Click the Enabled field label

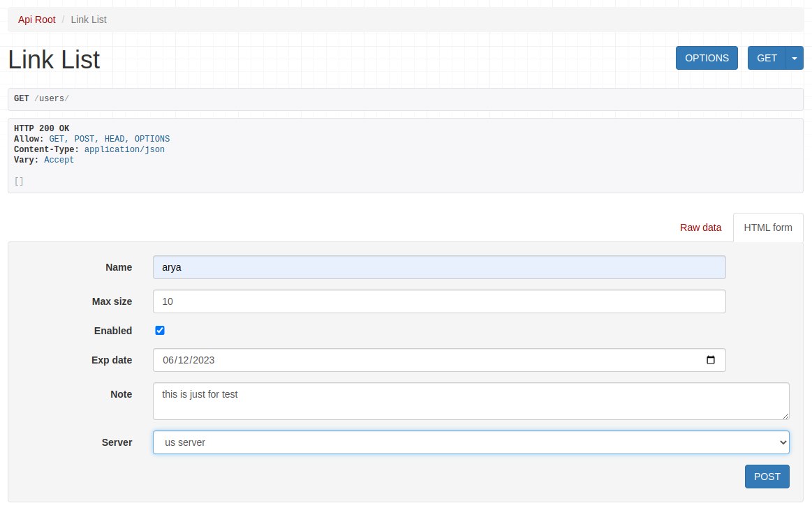tap(113, 331)
